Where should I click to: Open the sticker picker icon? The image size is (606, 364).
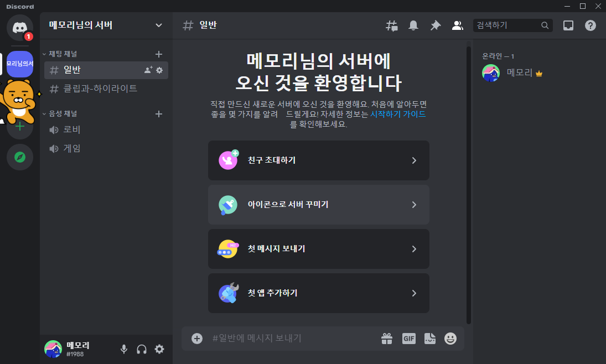point(430,339)
